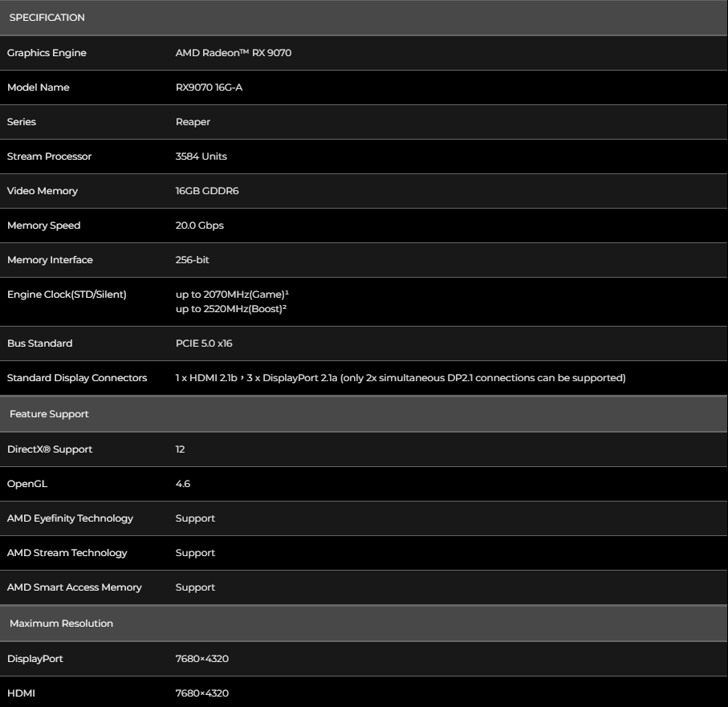728x707 pixels.
Task: Click the Reaper series value
Action: pyautogui.click(x=192, y=122)
